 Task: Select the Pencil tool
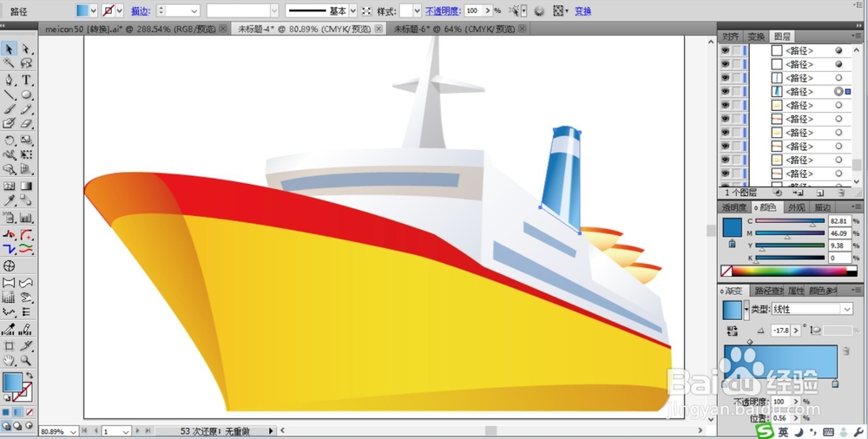coord(26,109)
